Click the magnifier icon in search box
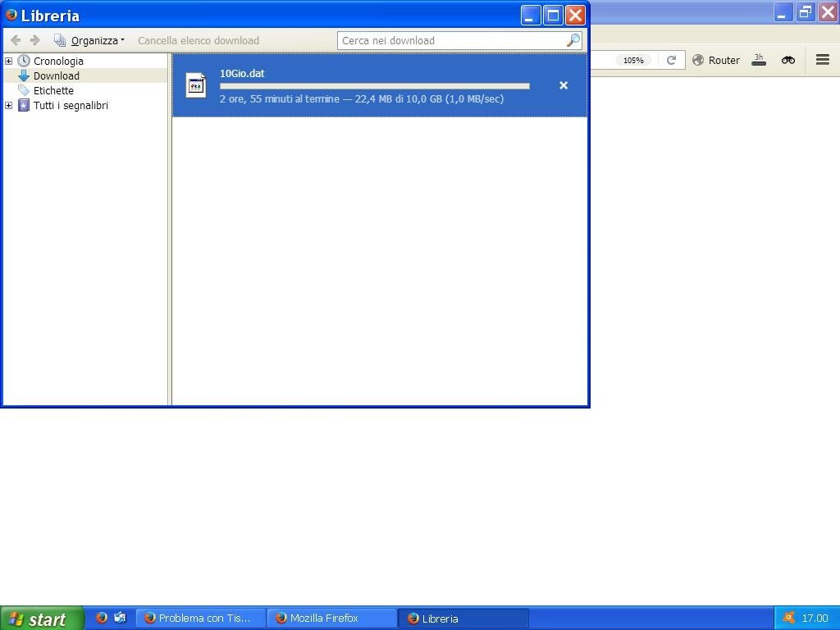 click(573, 40)
